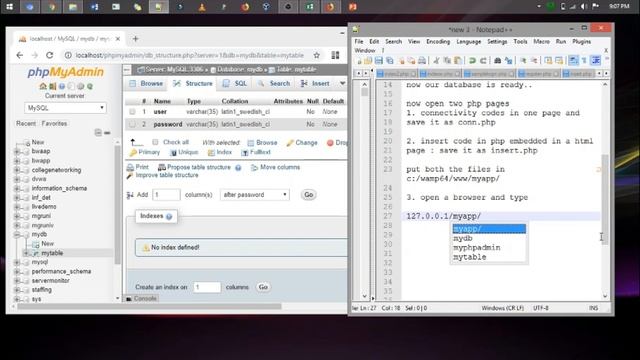This screenshot has width=640, height=360.
Task: Click navigation tree vertical scrollbar
Action: 118,204
